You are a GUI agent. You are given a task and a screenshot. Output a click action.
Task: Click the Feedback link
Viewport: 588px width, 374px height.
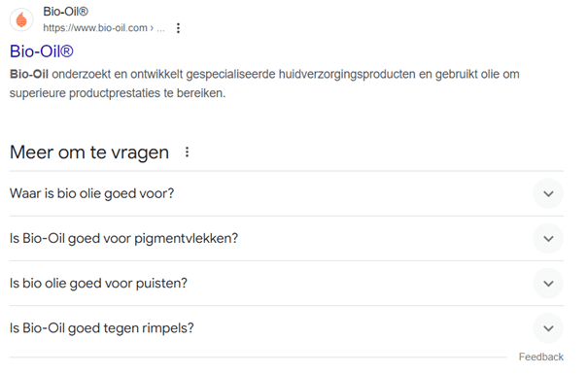click(x=540, y=357)
